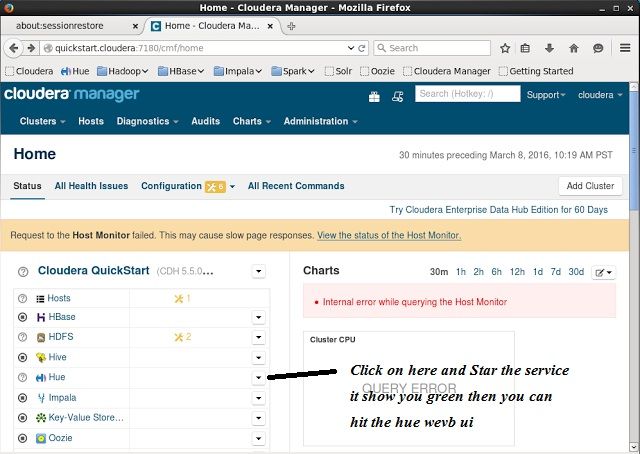640x454 pixels.
Task: Click the Oozie service icon
Action: (40, 438)
